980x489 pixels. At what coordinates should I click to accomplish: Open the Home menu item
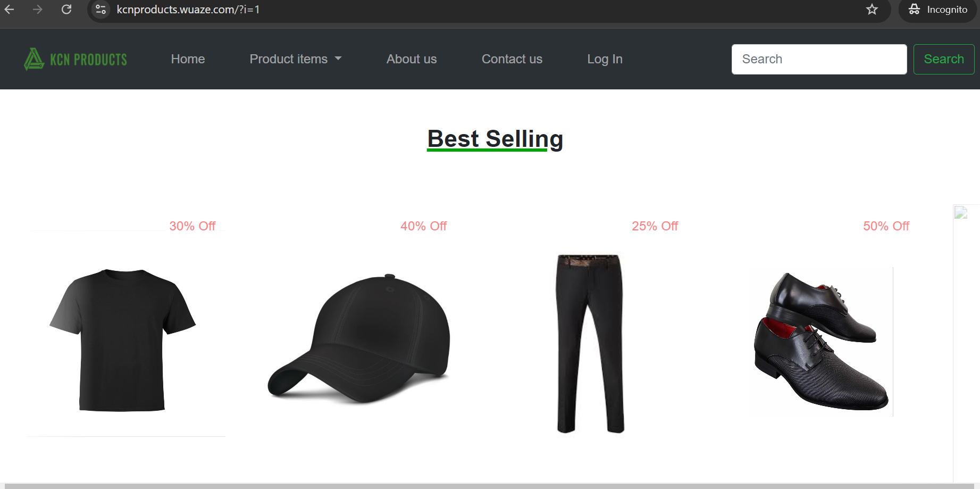point(188,59)
